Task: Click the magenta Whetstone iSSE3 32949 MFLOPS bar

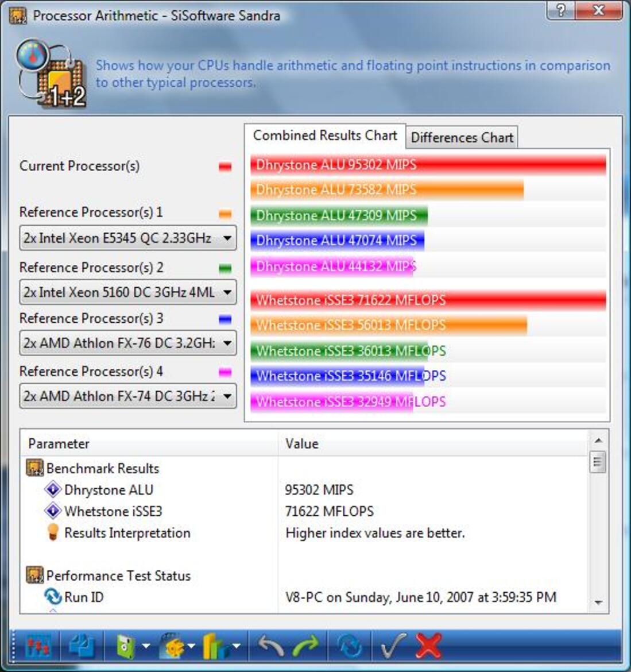Action: 332,401
